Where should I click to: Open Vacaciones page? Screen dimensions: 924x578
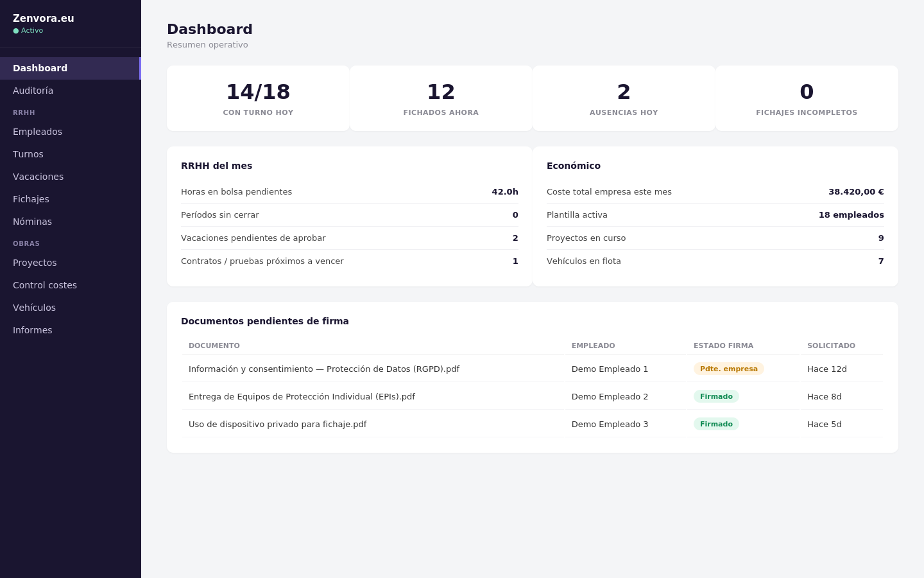[x=70, y=177]
